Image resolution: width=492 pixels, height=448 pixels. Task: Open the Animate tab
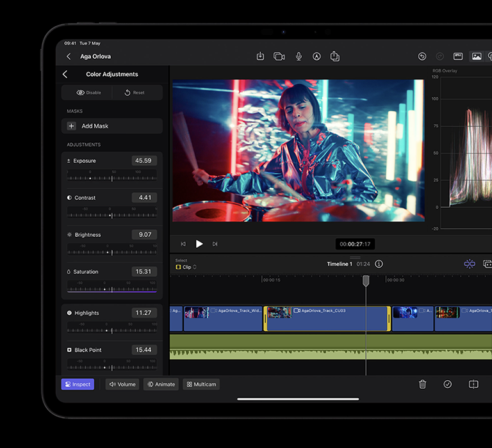161,385
